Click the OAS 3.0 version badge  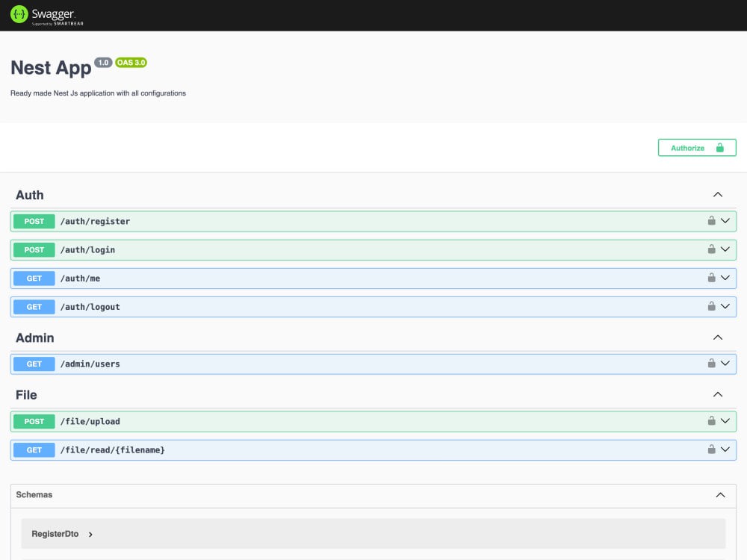point(131,63)
